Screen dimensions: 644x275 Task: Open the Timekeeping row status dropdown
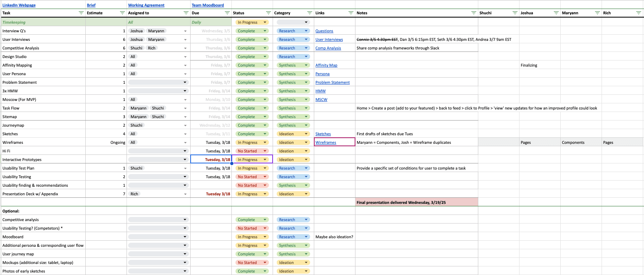(252, 22)
